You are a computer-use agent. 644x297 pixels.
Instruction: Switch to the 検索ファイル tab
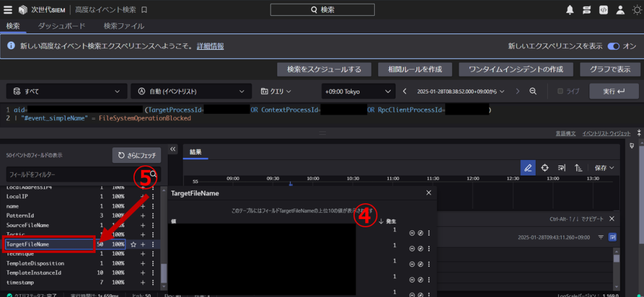click(x=124, y=26)
